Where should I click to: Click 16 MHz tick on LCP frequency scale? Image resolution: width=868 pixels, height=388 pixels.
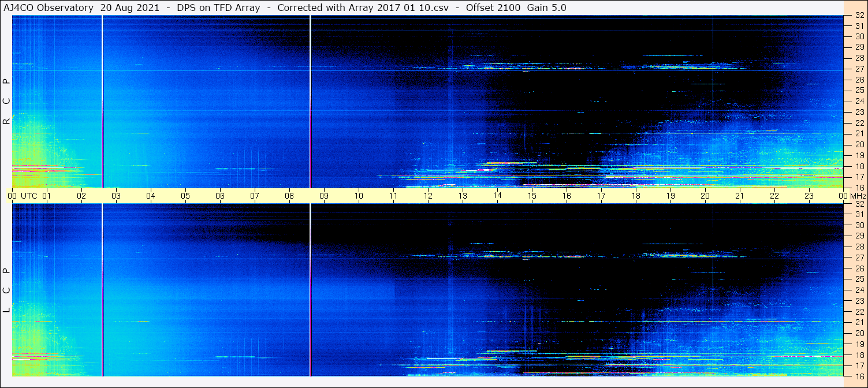tap(859, 376)
